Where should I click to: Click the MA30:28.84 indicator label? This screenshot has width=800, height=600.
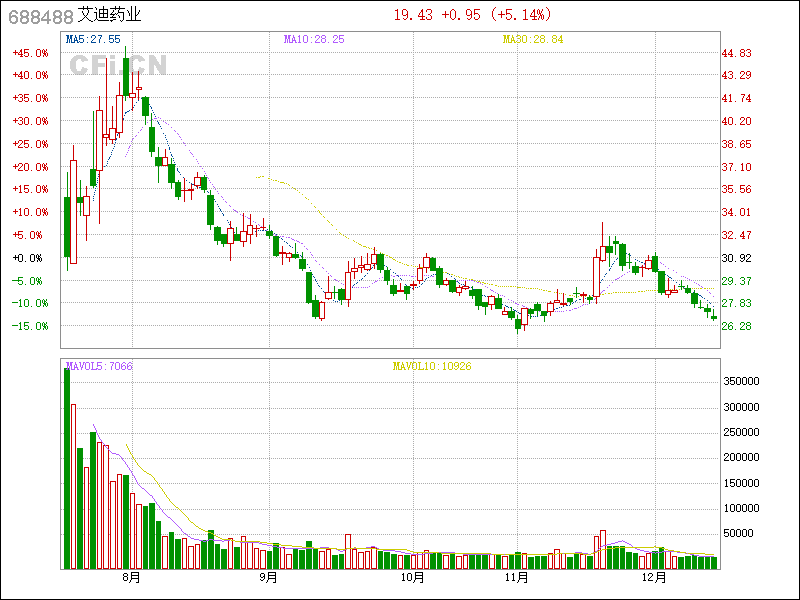(533, 39)
